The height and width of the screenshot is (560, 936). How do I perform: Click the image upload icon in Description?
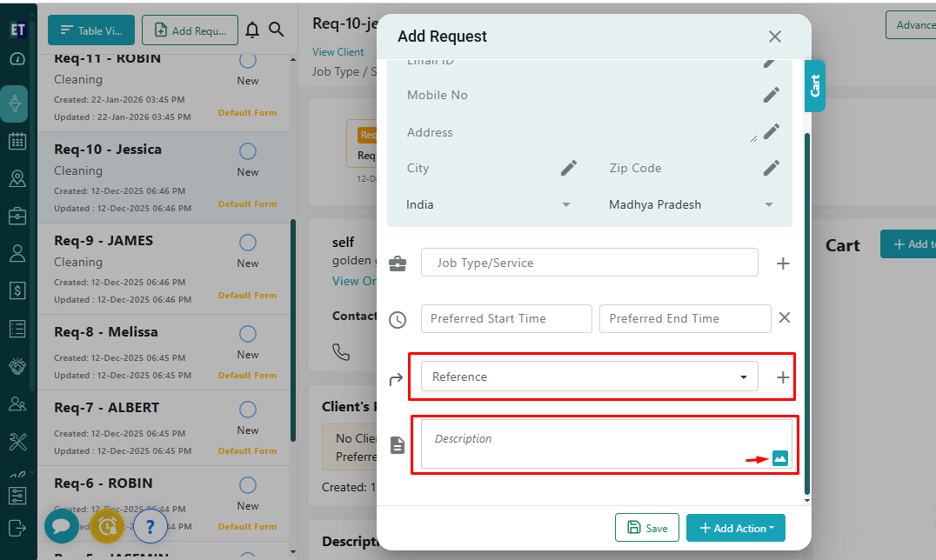tap(779, 458)
